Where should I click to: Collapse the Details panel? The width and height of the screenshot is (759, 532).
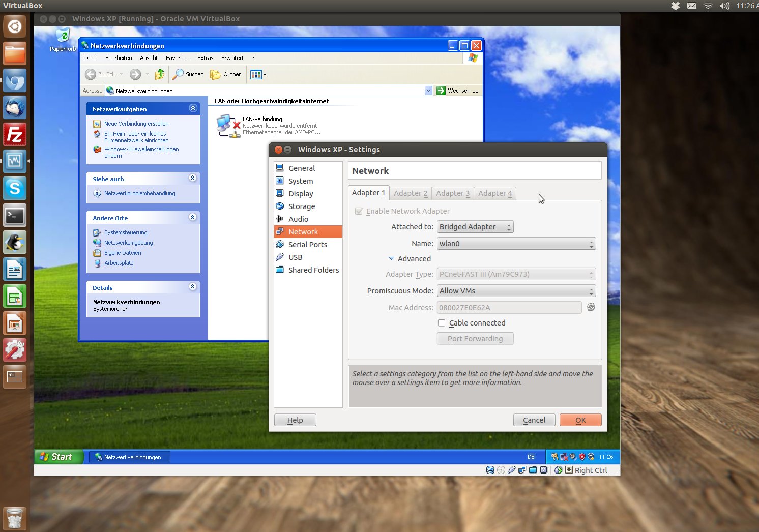pos(193,286)
